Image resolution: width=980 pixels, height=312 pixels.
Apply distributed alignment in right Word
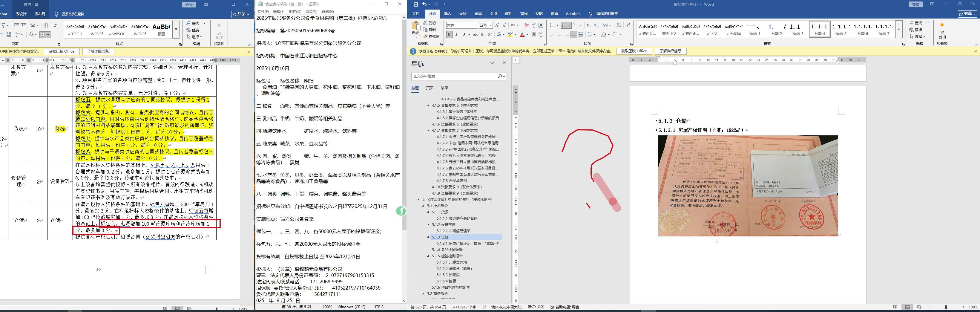point(581,35)
